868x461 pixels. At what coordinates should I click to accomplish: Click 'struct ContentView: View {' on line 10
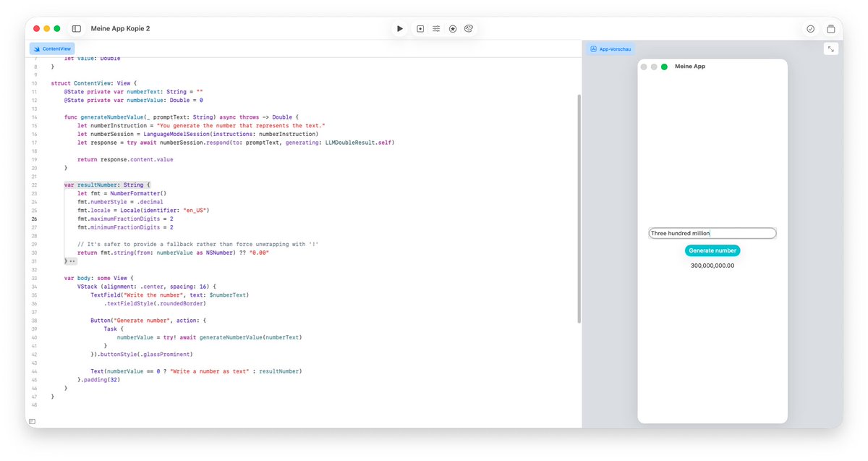(x=94, y=83)
